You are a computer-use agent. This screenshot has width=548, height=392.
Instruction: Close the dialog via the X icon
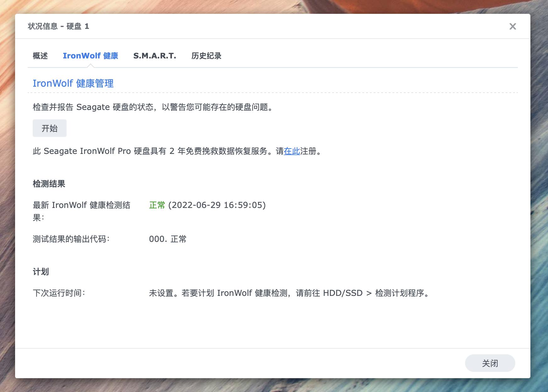coord(513,26)
